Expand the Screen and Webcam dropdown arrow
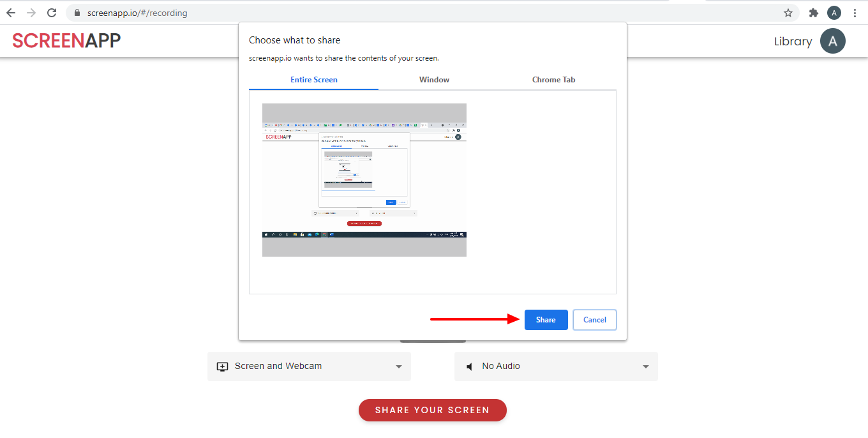Viewport: 868px width, 438px height. pos(399,366)
